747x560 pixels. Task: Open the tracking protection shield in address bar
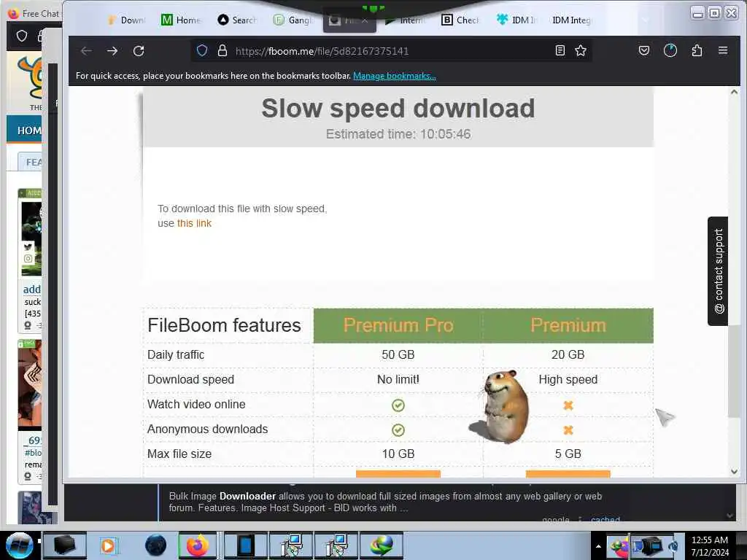tap(202, 50)
